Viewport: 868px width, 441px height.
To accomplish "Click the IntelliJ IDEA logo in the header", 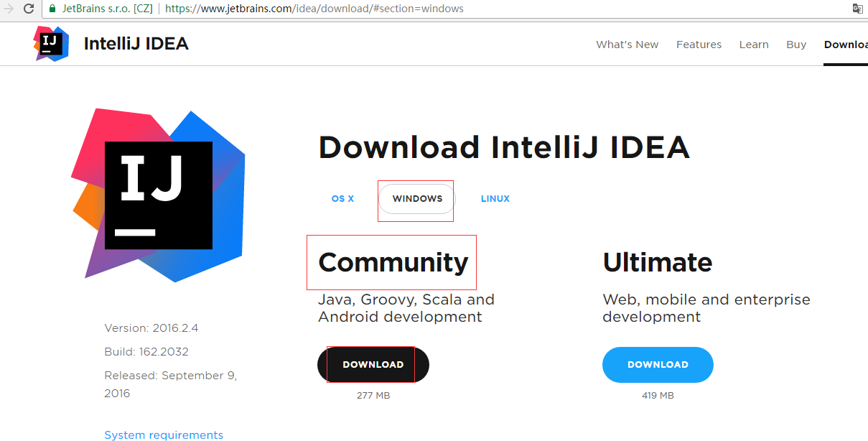I will (x=111, y=43).
